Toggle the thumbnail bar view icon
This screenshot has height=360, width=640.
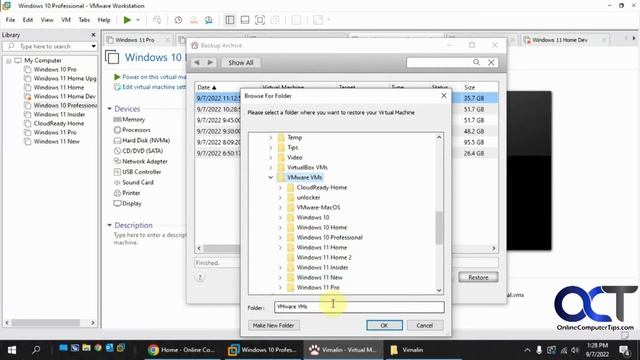point(245,20)
